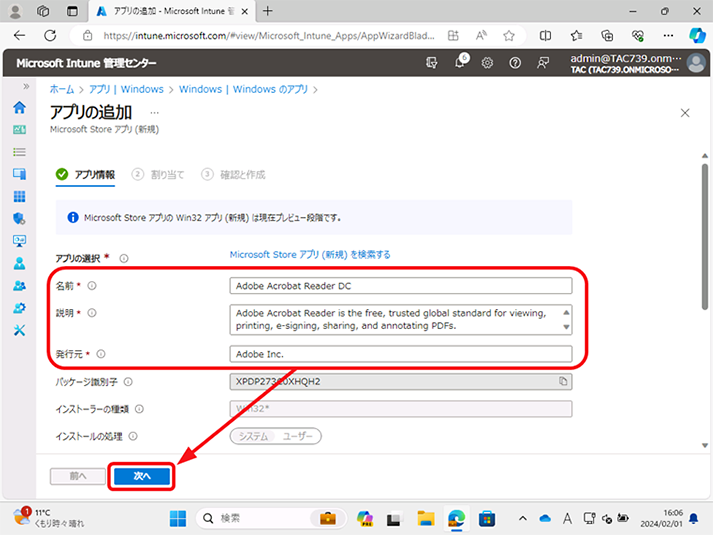Open the Users icon in sidebar

click(x=19, y=263)
